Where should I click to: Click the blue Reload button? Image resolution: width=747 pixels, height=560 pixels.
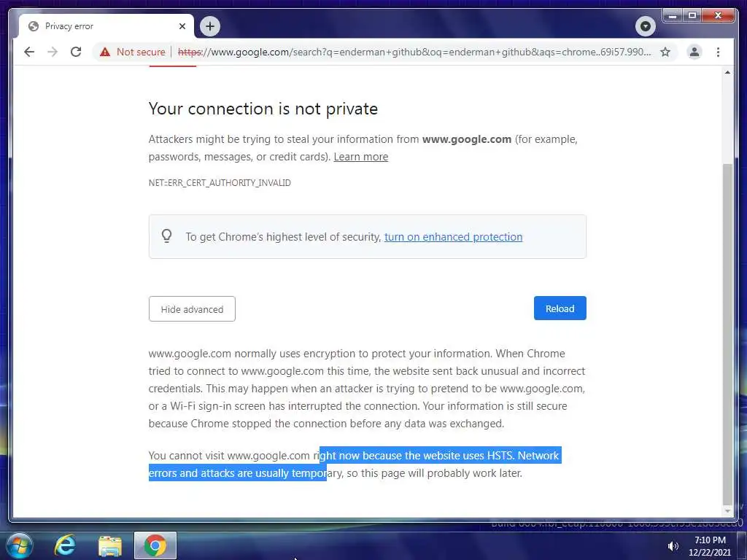pos(560,308)
